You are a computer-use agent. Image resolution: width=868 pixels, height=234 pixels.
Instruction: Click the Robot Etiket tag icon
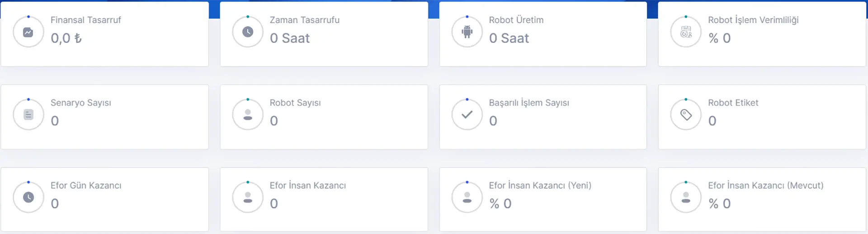[686, 115]
